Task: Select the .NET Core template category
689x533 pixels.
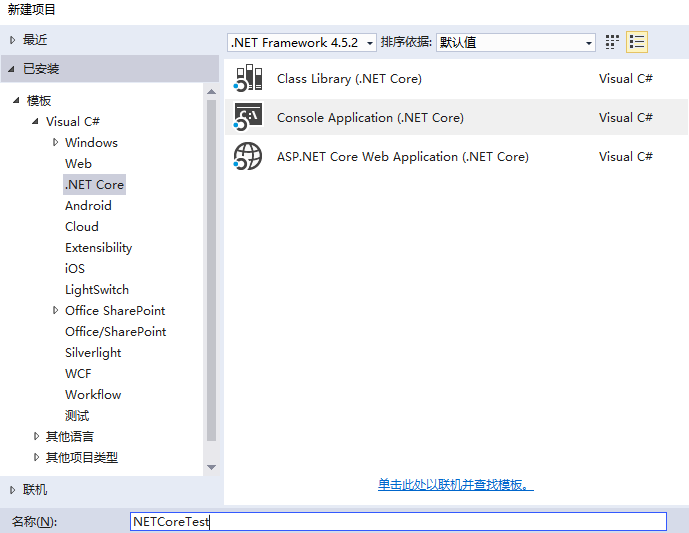Action: point(94,185)
